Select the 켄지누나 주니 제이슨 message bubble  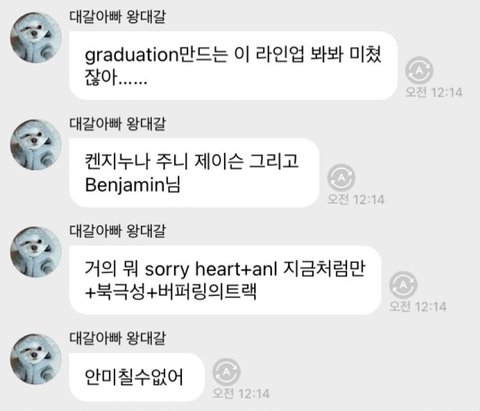[194, 173]
